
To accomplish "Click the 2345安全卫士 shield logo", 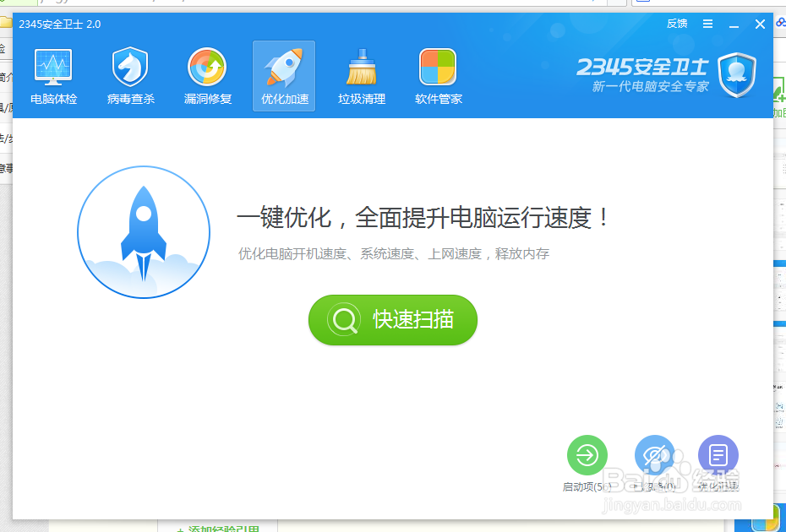I will pos(736,74).
